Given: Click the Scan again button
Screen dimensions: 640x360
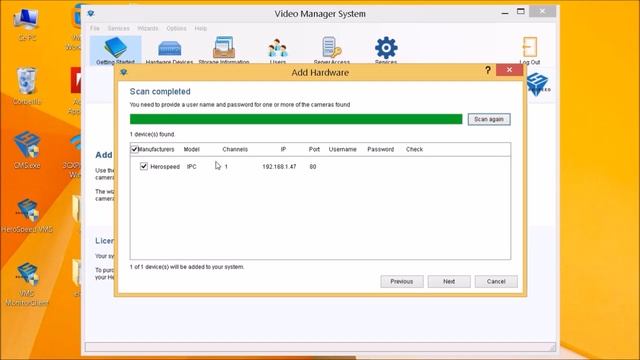Looking at the screenshot, I should [x=489, y=119].
